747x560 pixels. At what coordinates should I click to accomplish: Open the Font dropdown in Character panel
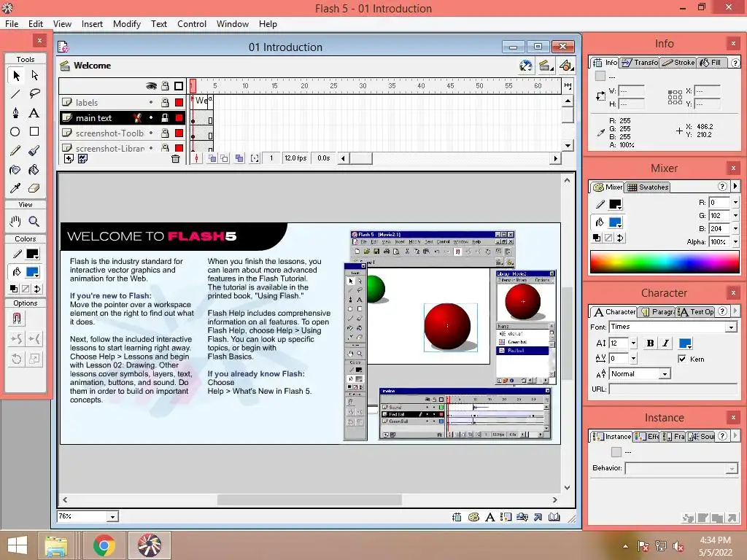[x=731, y=327]
